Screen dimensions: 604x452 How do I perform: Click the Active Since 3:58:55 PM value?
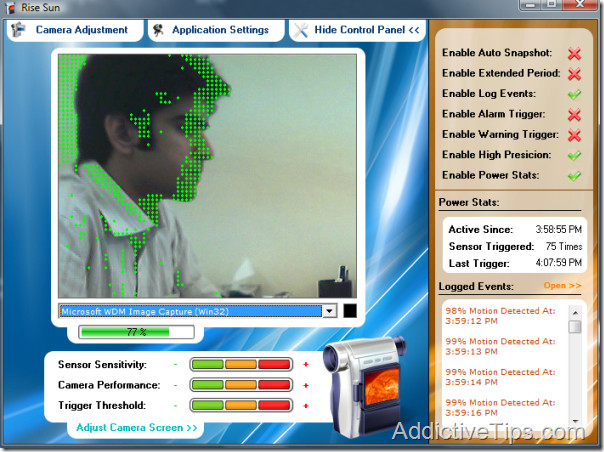click(x=559, y=230)
